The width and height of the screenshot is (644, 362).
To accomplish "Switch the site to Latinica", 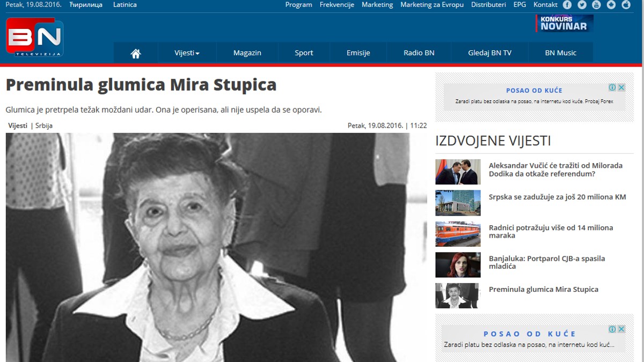I will 124,4.
